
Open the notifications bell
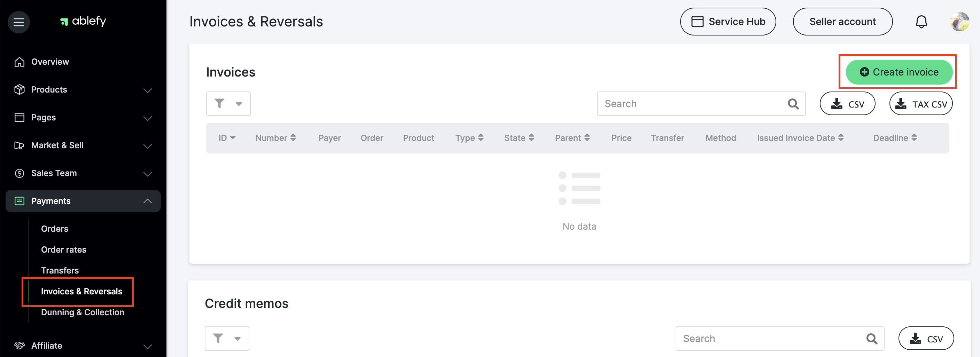coord(921,22)
